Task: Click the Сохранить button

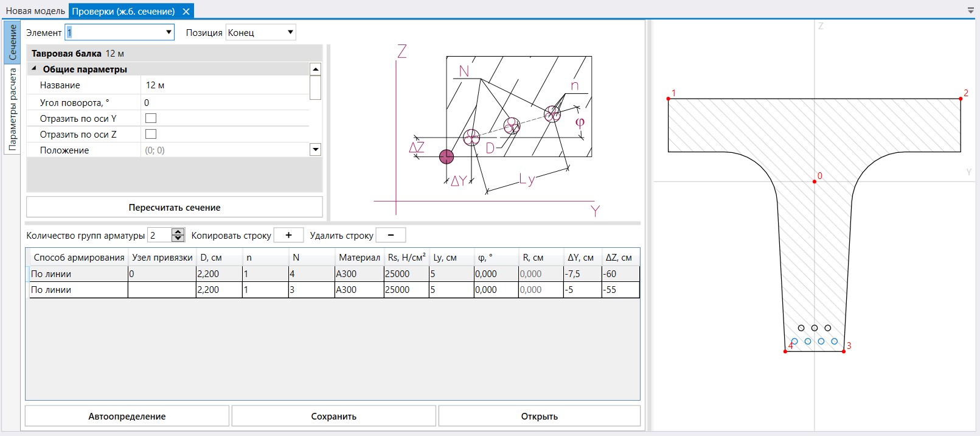Action: (334, 417)
